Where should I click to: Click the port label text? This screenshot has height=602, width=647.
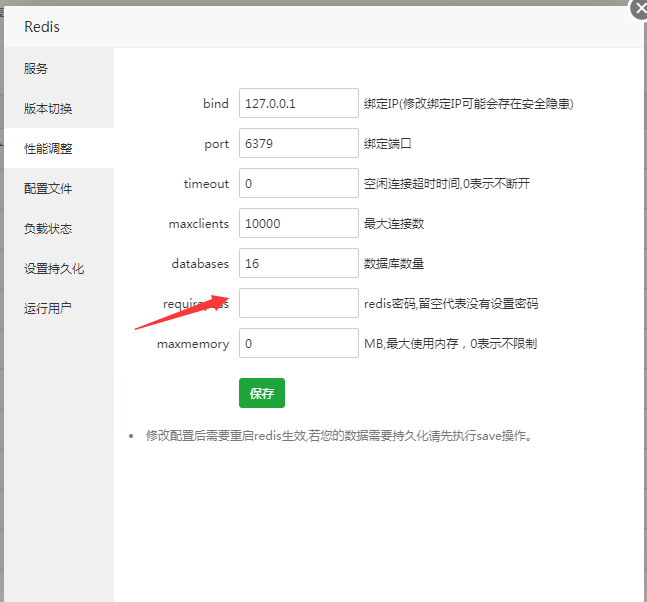tap(216, 144)
